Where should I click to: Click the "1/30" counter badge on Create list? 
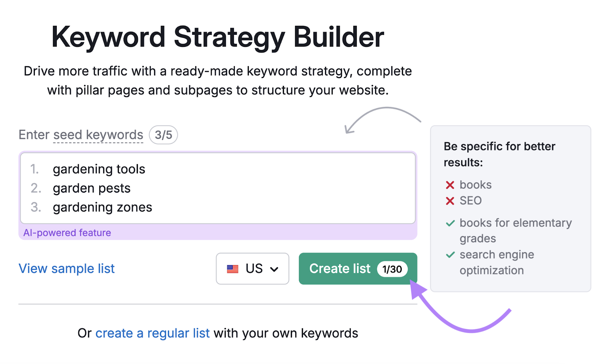coord(392,269)
